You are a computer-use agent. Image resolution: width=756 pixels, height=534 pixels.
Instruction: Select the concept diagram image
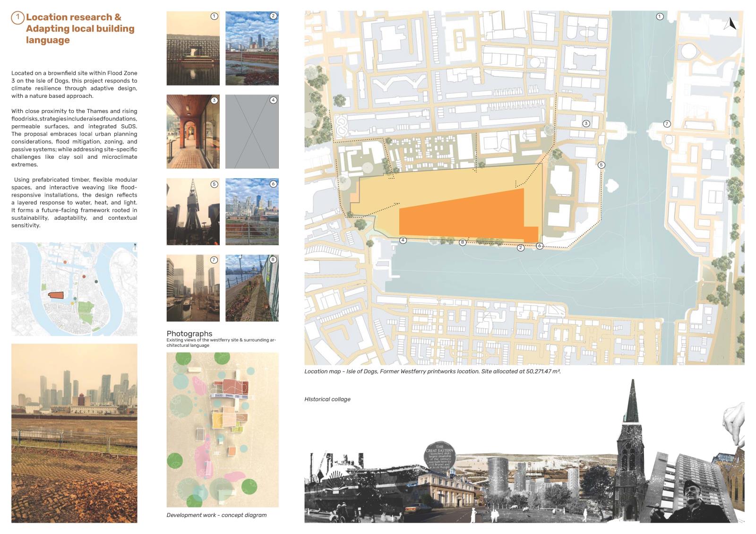tap(223, 430)
